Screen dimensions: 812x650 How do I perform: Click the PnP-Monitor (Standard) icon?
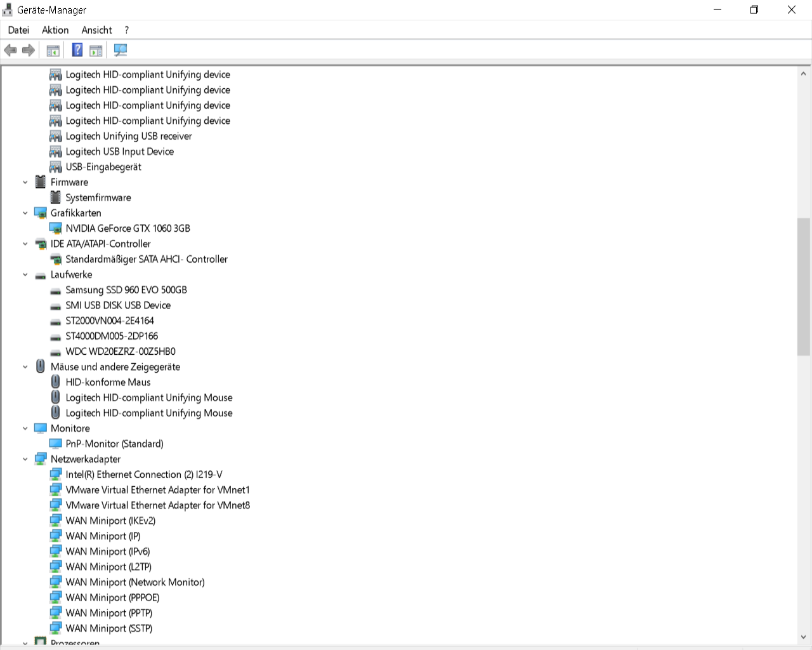(56, 444)
